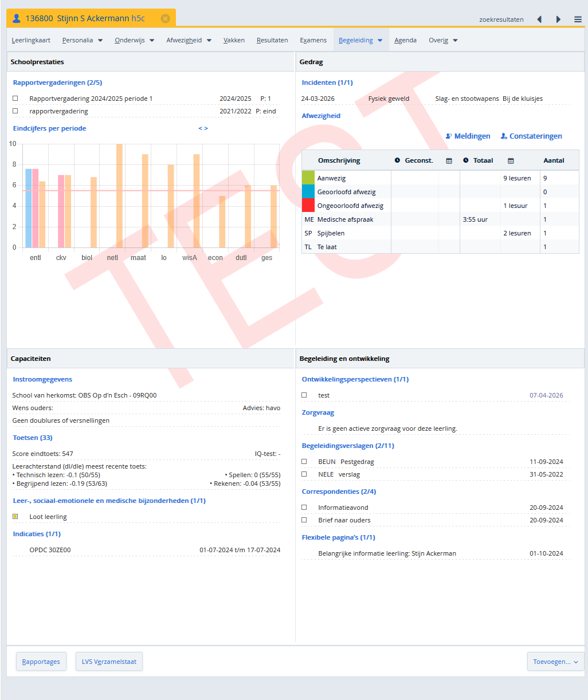Open the Correspondenties (2/4) link
The height and width of the screenshot is (700, 588).
[x=339, y=491]
